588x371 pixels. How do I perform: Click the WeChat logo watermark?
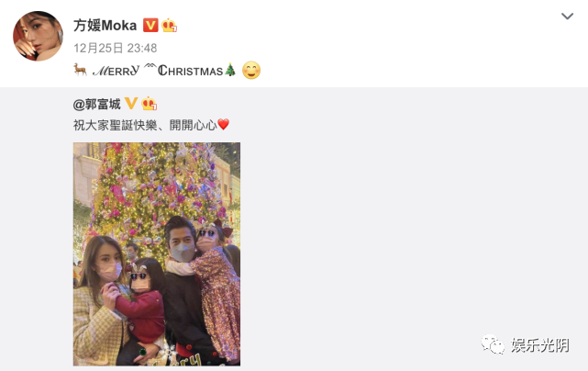(493, 344)
